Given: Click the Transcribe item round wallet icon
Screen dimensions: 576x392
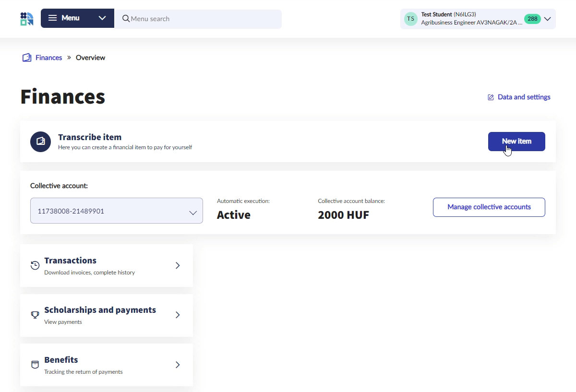Looking at the screenshot, I should click(40, 142).
